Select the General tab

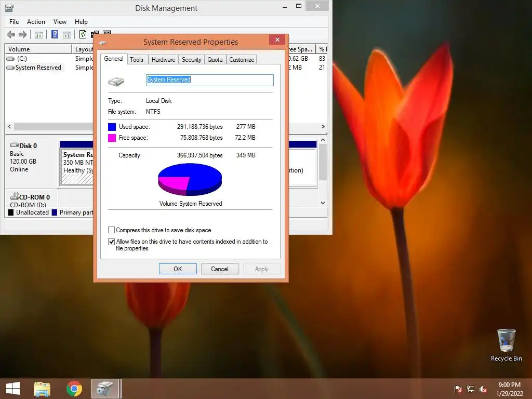[x=114, y=59]
